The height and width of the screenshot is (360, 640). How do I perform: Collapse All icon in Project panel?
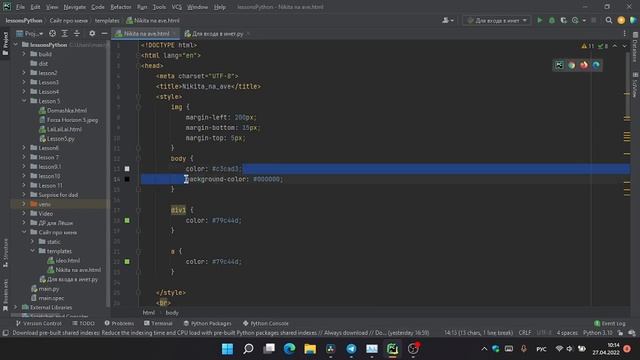coord(77,33)
